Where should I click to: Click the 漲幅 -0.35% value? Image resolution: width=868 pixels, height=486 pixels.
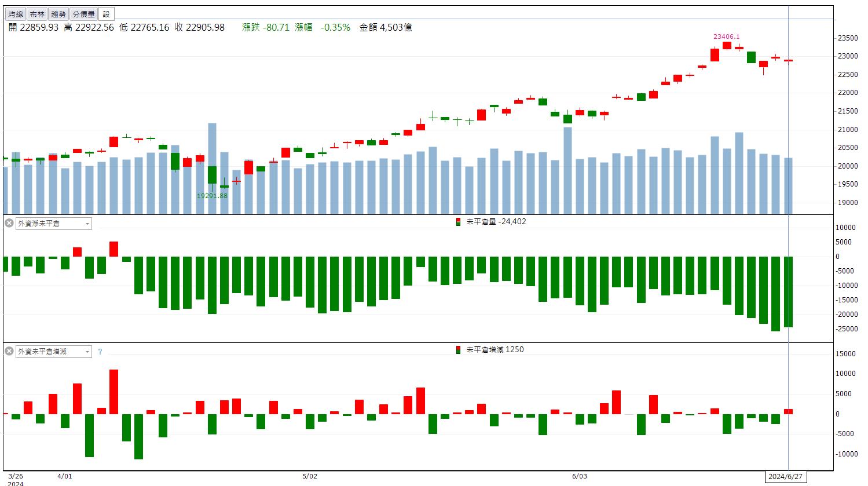[x=323, y=27]
